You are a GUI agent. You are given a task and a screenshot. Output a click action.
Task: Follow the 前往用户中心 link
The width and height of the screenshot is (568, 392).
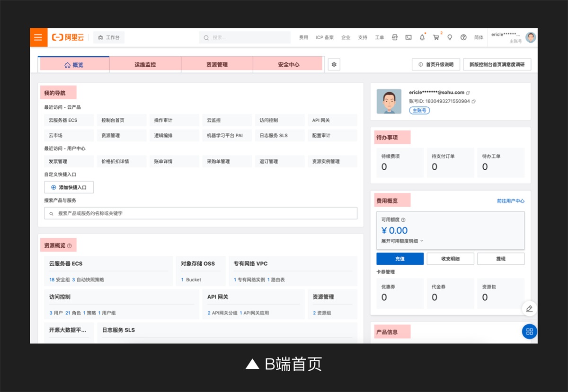tap(511, 201)
